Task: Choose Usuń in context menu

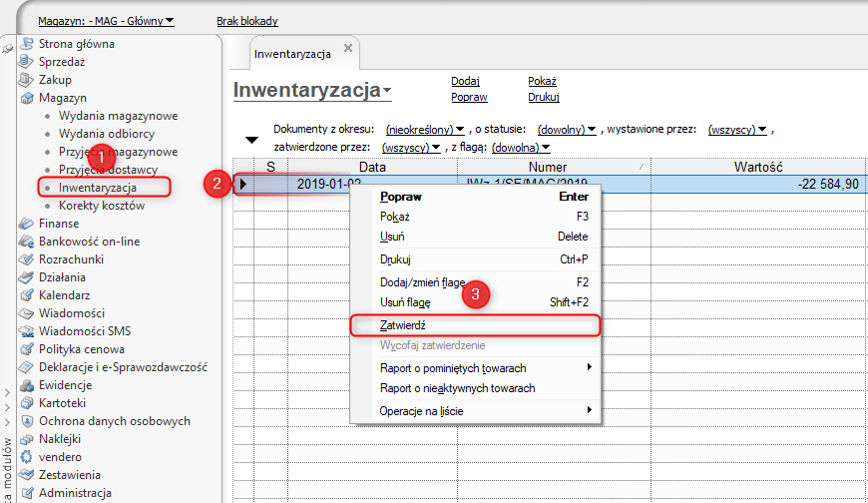Action: (476, 237)
